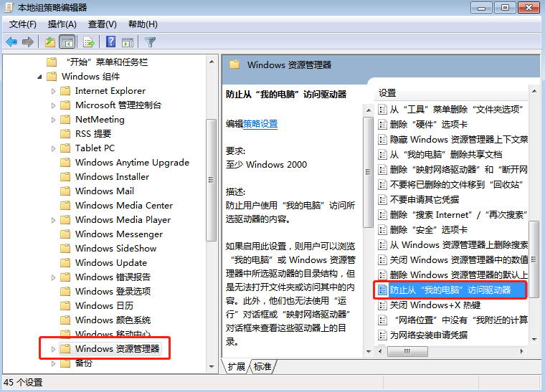
Task: Click the 设置 column header
Action: click(387, 93)
